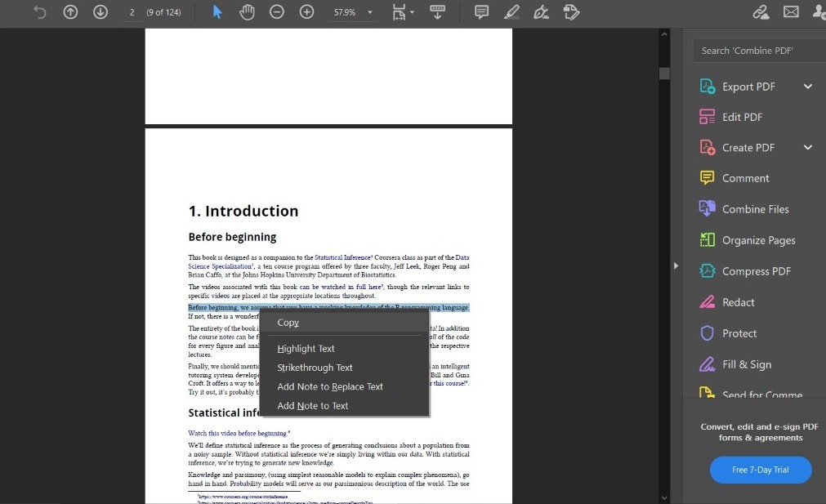Collapse the right tools pane arrow
The height and width of the screenshot is (504, 826).
tap(675, 265)
